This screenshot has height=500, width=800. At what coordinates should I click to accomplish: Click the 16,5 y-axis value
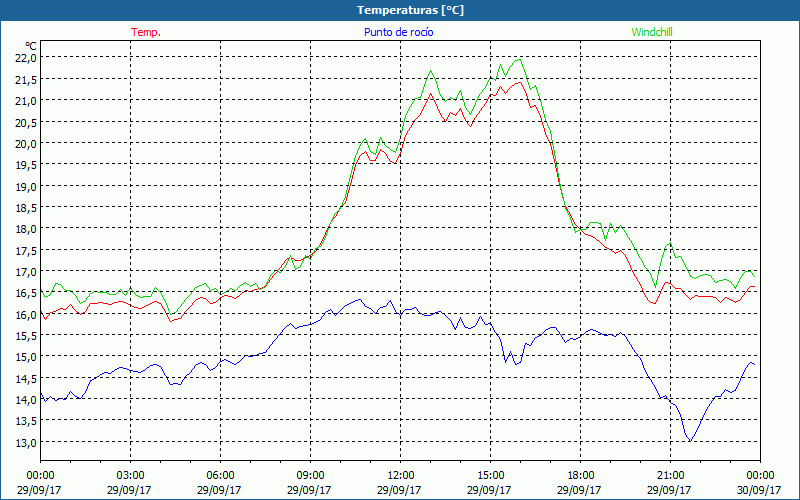tap(27, 293)
